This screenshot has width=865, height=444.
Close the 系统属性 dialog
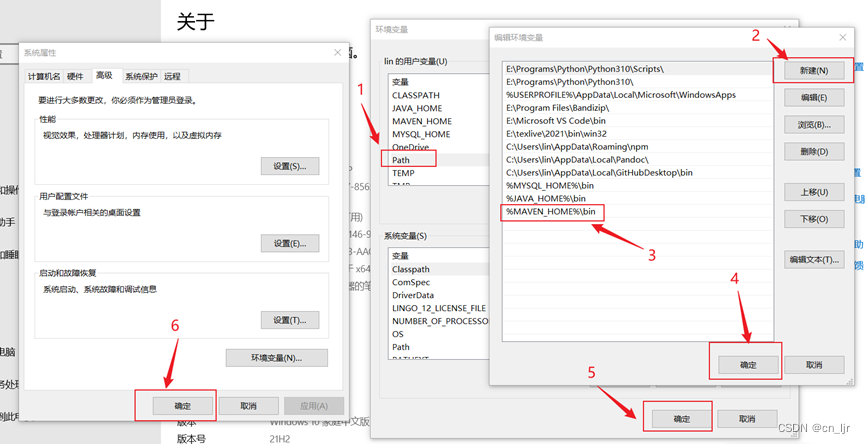(x=338, y=52)
